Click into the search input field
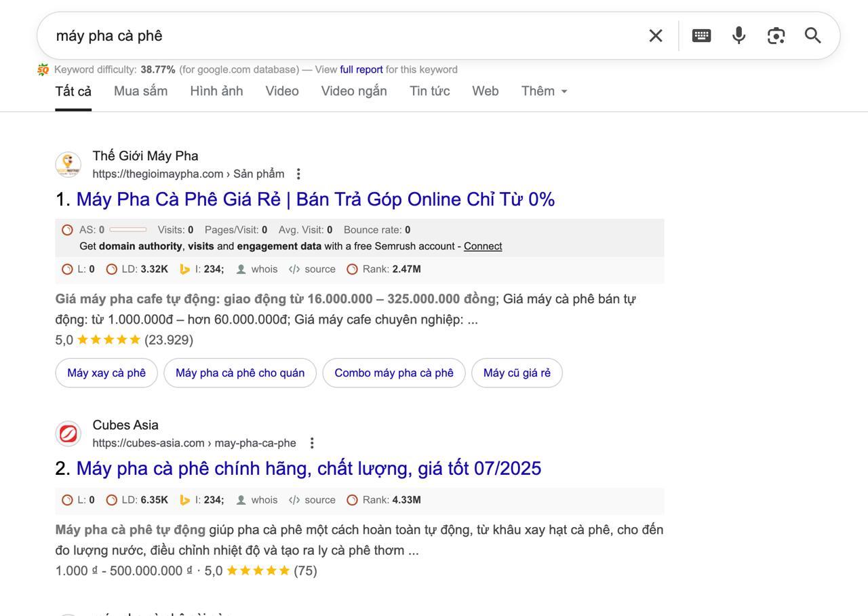Image resolution: width=868 pixels, height=616 pixels. (339, 36)
